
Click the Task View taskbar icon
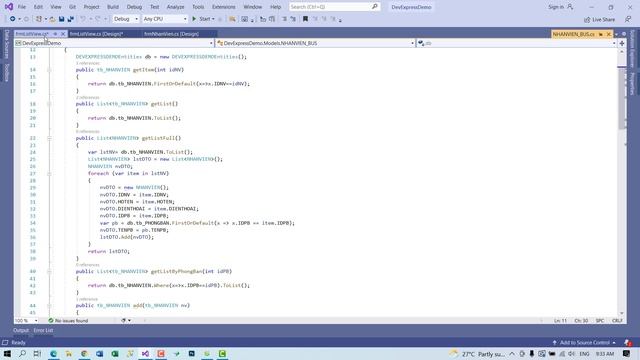pyautogui.click(x=37, y=353)
